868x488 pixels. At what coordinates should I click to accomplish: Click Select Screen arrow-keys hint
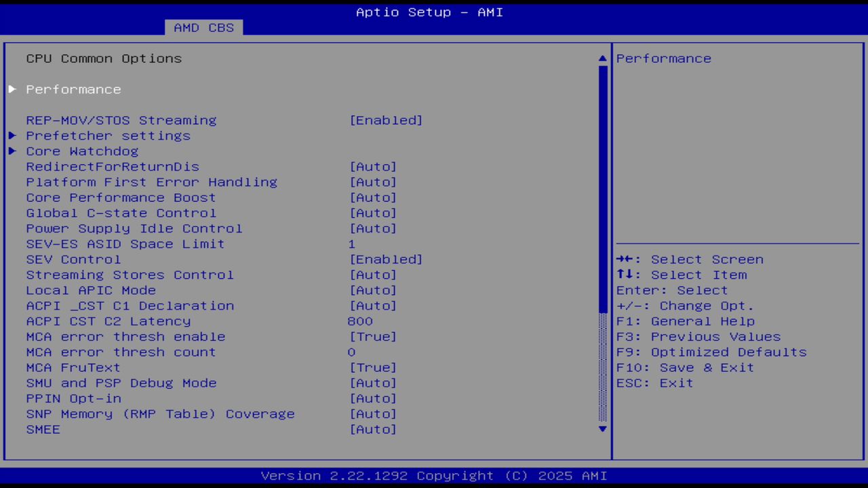[690, 260]
